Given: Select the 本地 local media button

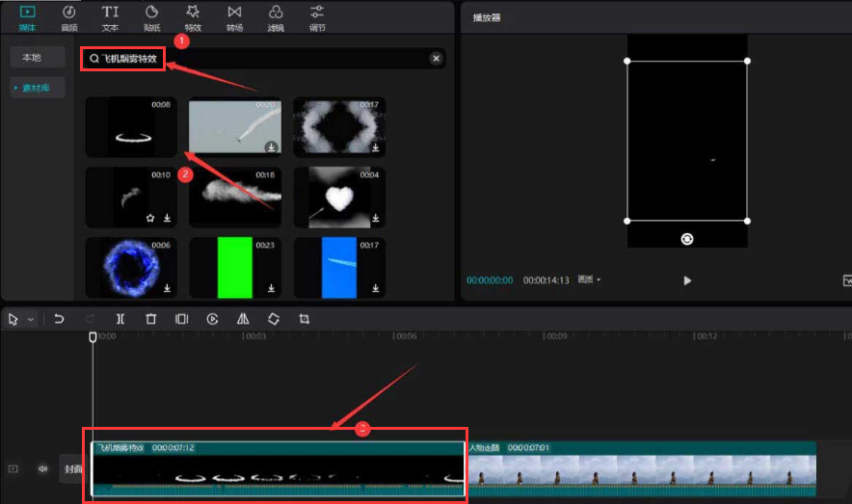Looking at the screenshot, I should [38, 58].
